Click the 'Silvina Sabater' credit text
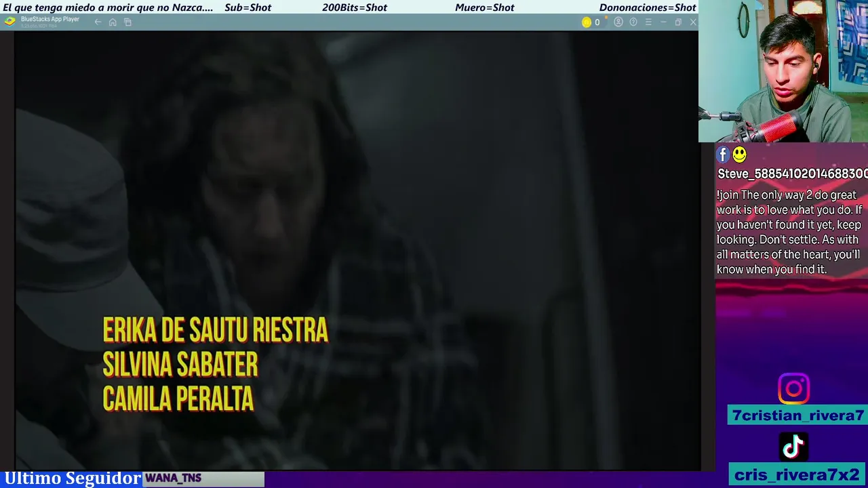Image resolution: width=868 pixels, height=488 pixels. coord(180,365)
